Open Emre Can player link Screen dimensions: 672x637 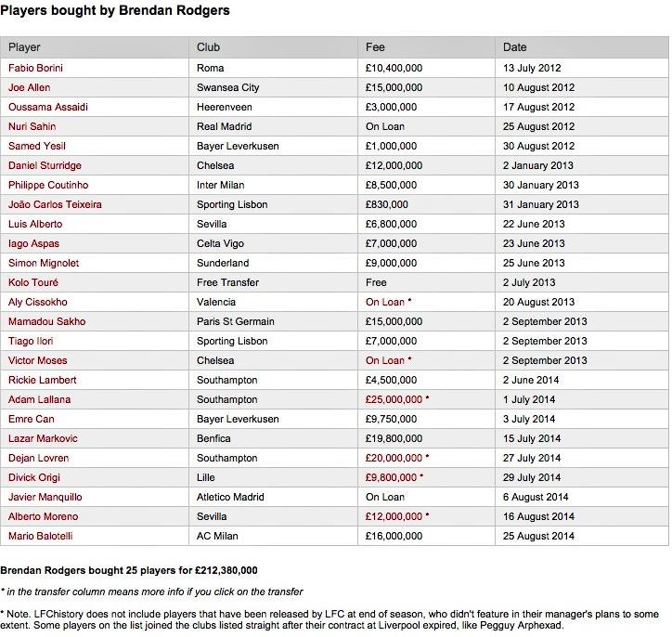32,419
